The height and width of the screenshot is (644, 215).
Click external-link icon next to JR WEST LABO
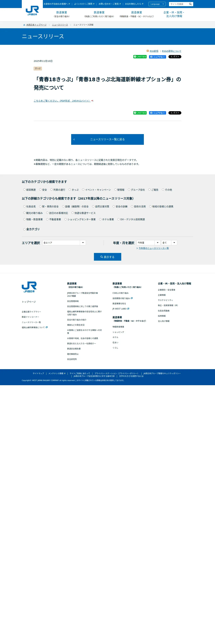[128, 309]
